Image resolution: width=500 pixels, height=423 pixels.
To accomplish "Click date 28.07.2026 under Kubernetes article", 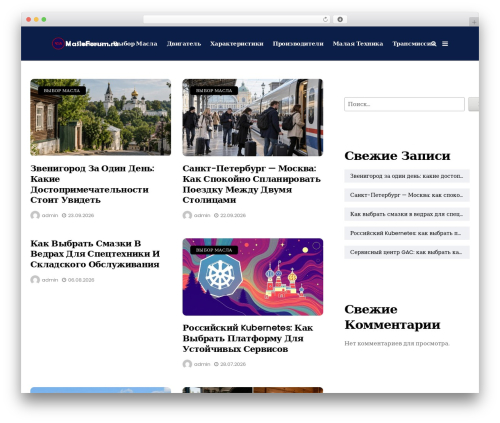I will tap(233, 364).
